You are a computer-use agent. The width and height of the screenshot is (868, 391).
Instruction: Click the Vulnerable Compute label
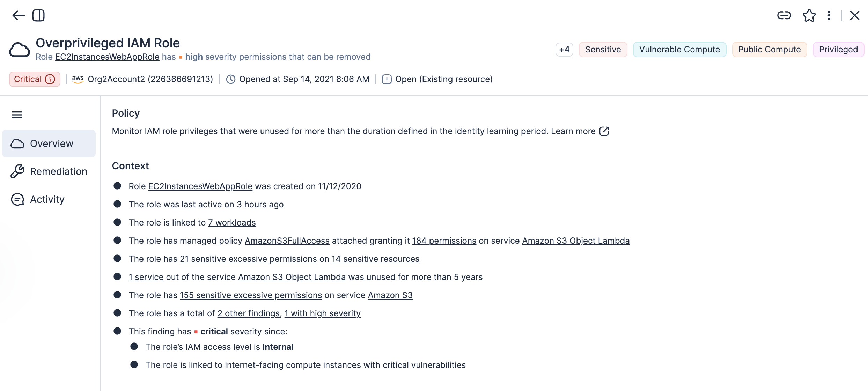pos(679,50)
